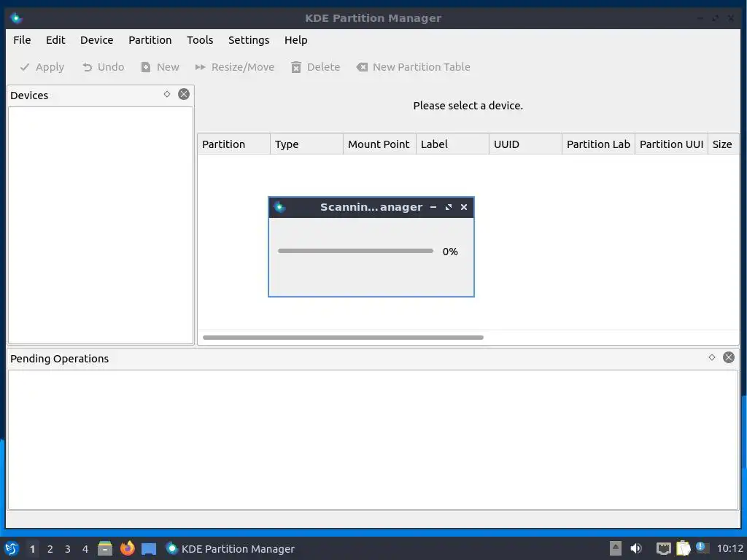Click the UUID column header
Screen dimensions: 747x560
point(525,144)
